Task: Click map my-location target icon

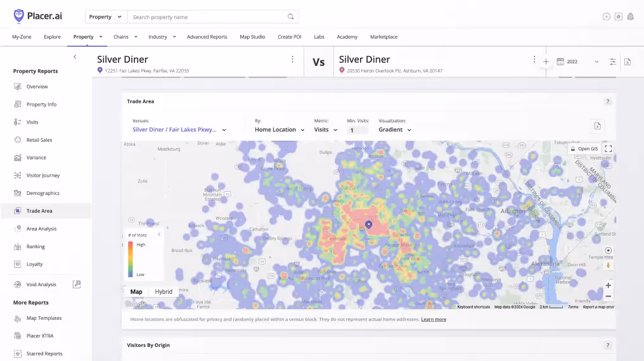Action: click(x=609, y=251)
